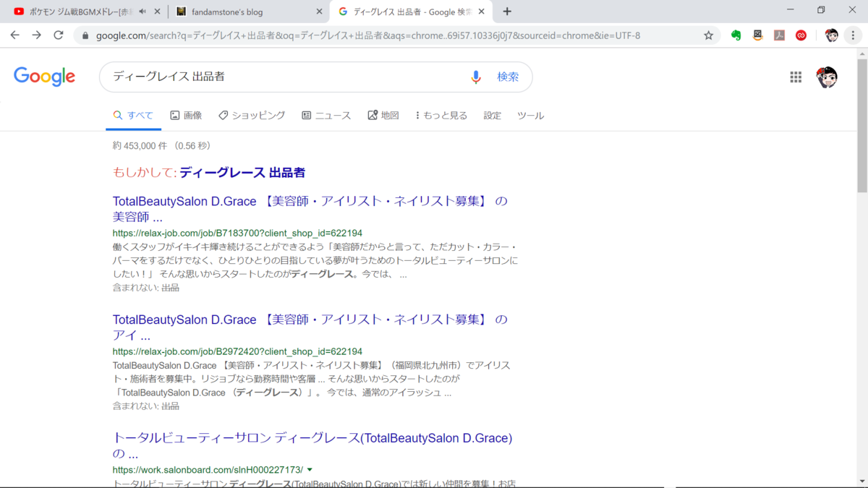Click second result's 含まれない: 出品 note
868x488 pixels.
click(x=146, y=406)
